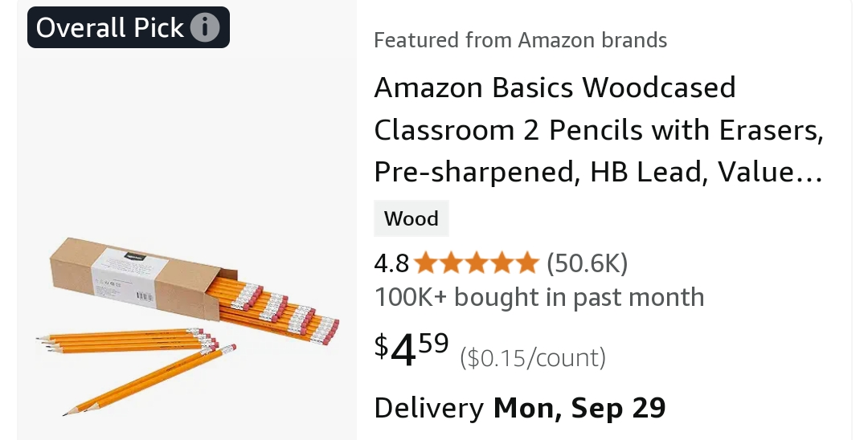Click the cardboard pencil box in image
Viewport: 868px width, 440px height.
pos(129,277)
